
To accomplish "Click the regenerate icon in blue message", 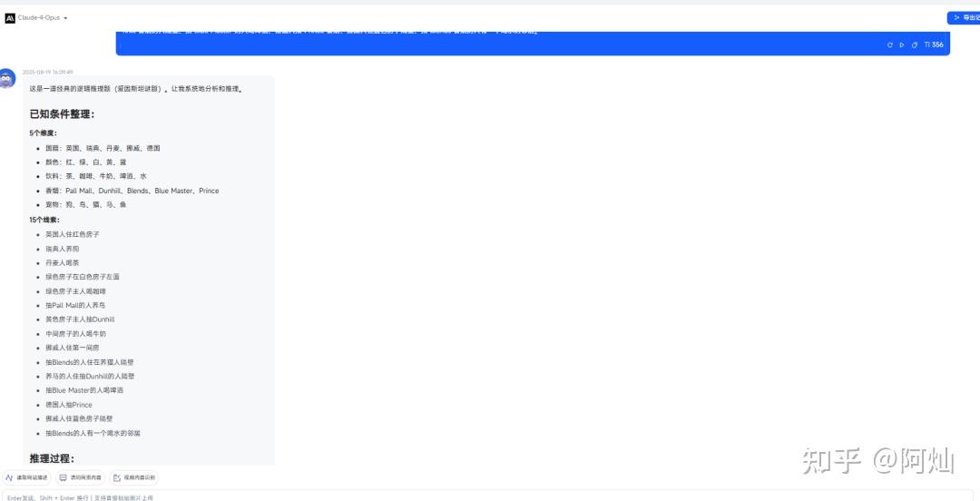I will 890,44.
